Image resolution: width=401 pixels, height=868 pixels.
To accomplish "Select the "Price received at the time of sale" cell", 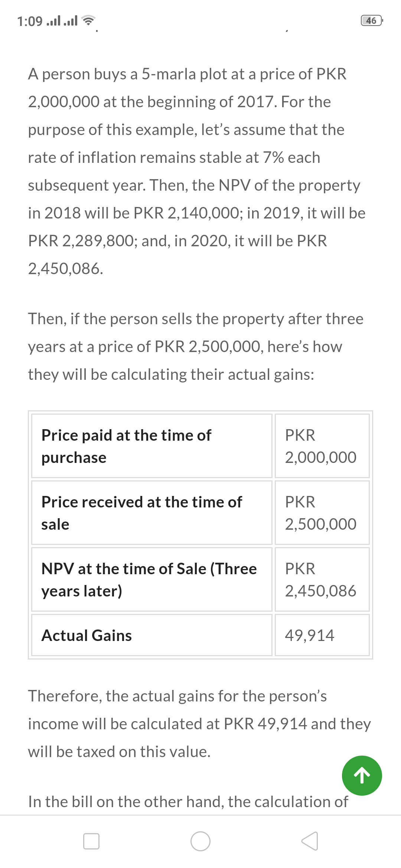I will [151, 513].
